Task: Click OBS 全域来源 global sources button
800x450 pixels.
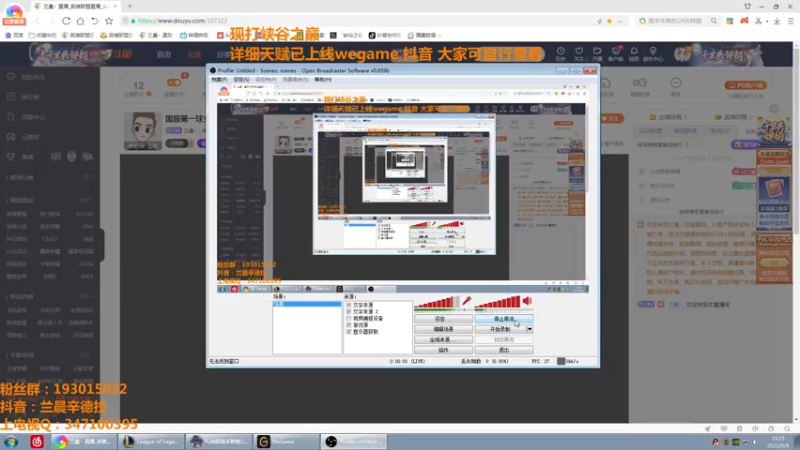Action: [x=443, y=339]
